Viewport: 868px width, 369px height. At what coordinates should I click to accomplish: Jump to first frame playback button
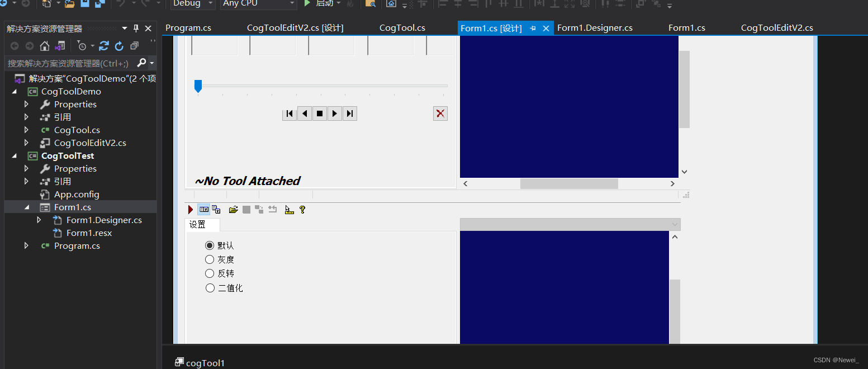(290, 113)
